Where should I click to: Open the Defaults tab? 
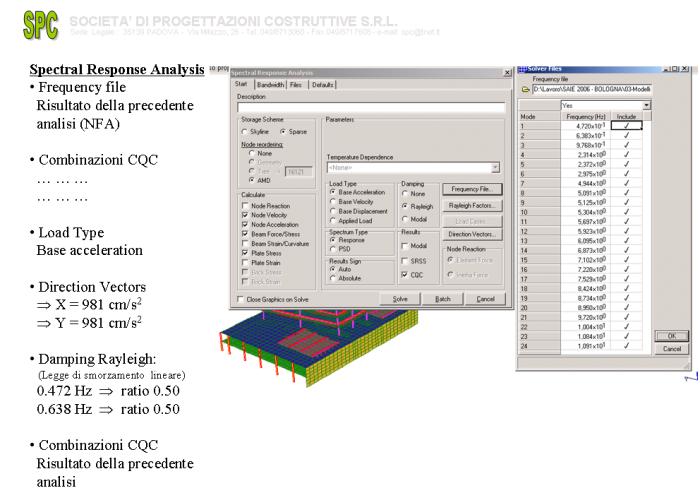click(x=323, y=85)
